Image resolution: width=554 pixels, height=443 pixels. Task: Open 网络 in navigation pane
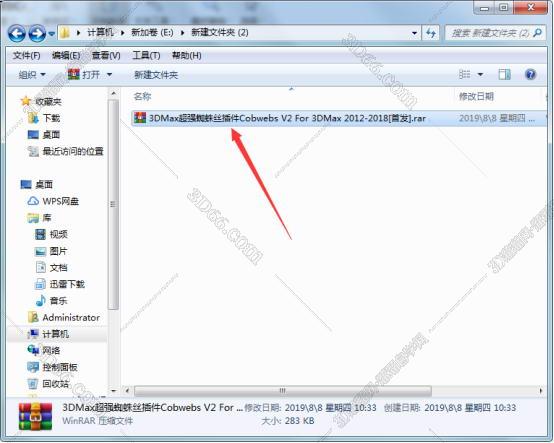click(51, 350)
